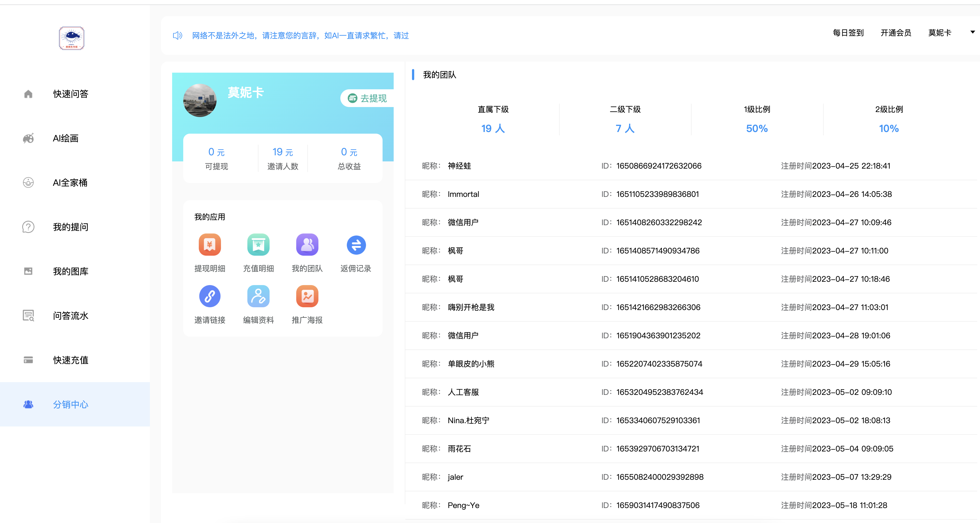
Task: Click the site logo in sidebar
Action: 72,38
